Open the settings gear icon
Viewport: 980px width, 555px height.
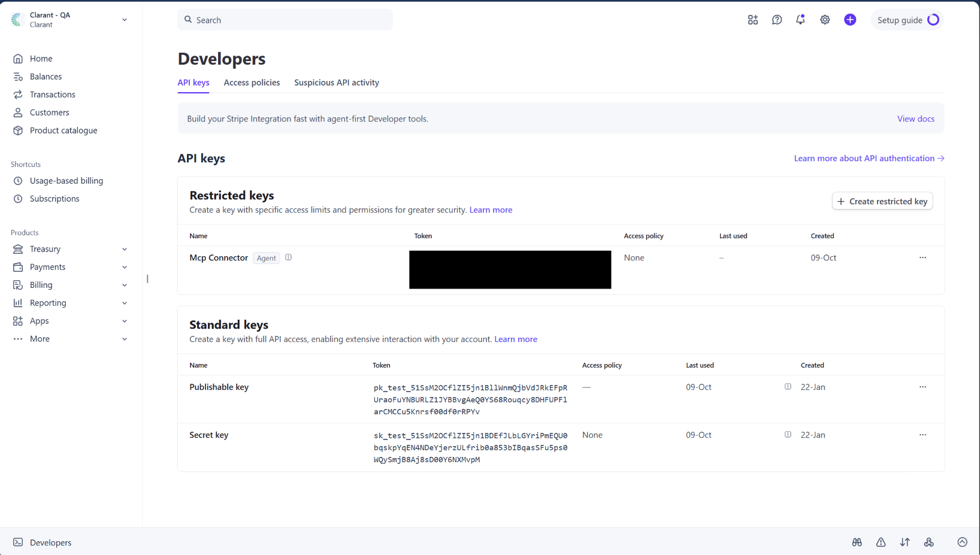pyautogui.click(x=825, y=20)
